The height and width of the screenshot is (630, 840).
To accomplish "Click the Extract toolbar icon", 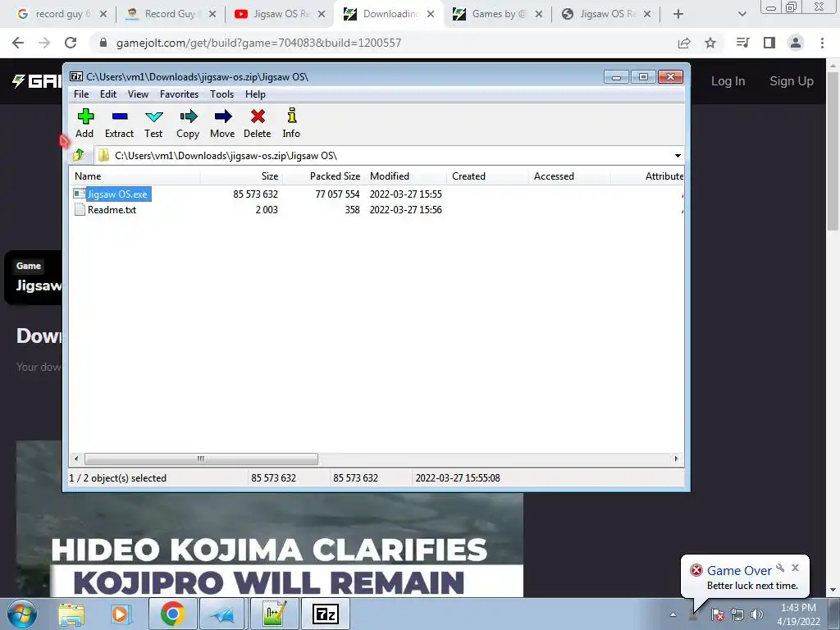I will 119,123.
